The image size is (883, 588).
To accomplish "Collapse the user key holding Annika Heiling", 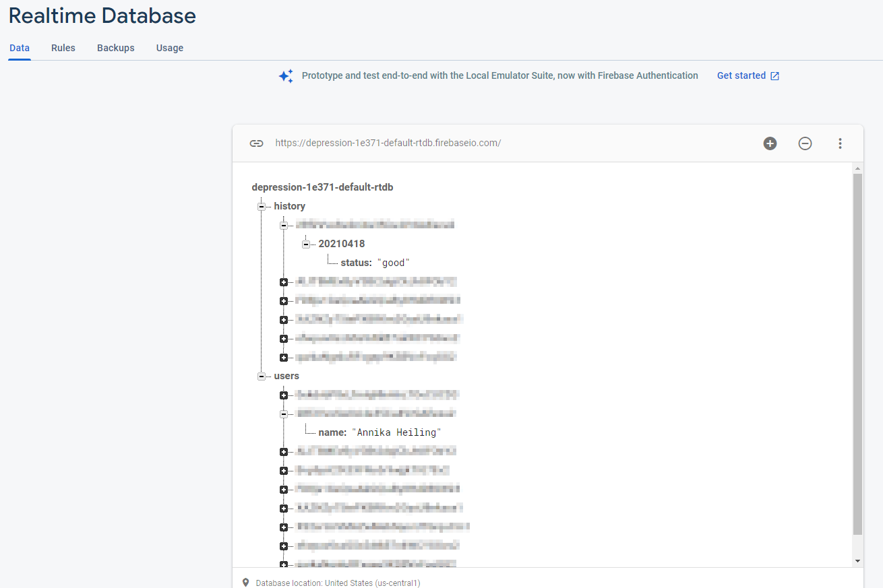I will (x=283, y=414).
